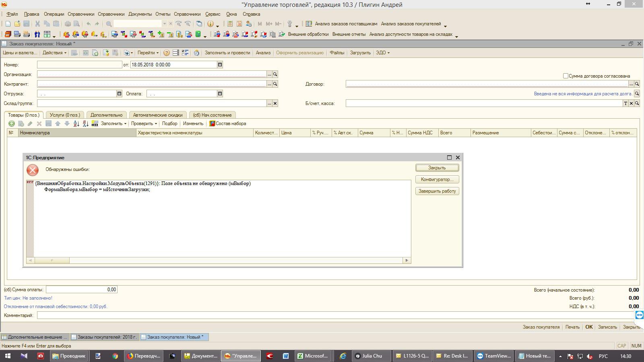Expand the Проверить dropdown in goods toolbar
Image resolution: width=644 pixels, height=362 pixels.
pos(144,124)
